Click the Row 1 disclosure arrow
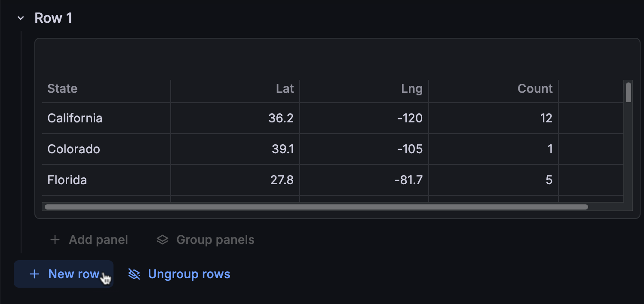 coord(21,18)
